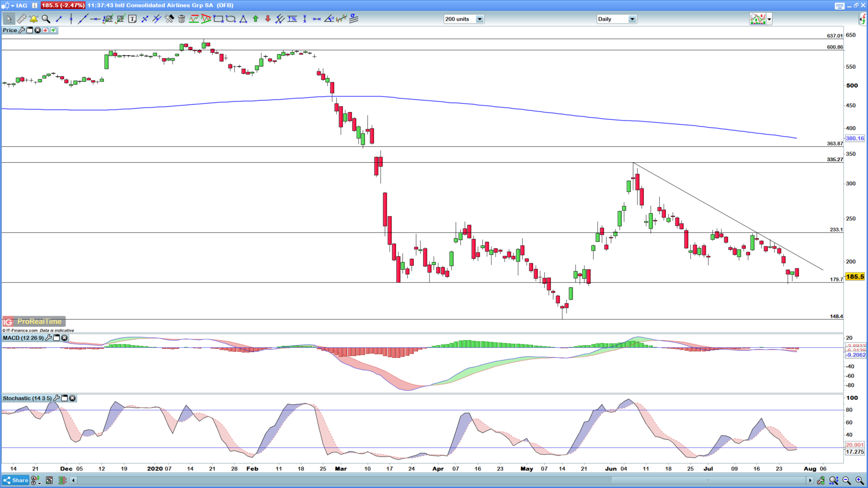
Task: Click the Stochastic (14 3 5) label
Action: 27,398
